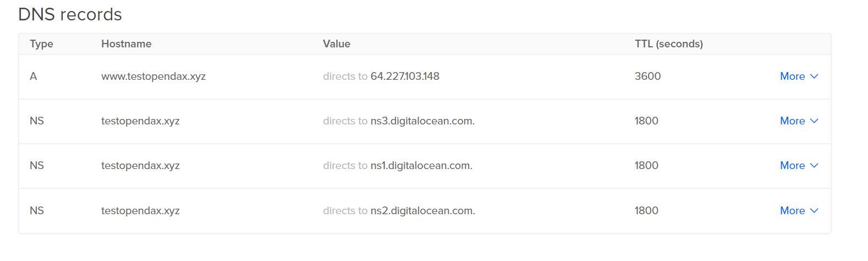Click the 1800 TTL in the ns2 record row
Image resolution: width=868 pixels, height=261 pixels.
pos(646,211)
